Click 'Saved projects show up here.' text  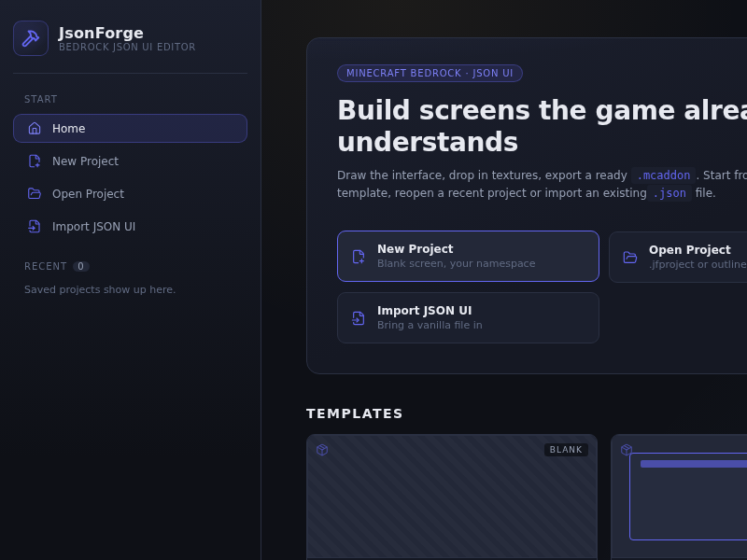click(100, 289)
